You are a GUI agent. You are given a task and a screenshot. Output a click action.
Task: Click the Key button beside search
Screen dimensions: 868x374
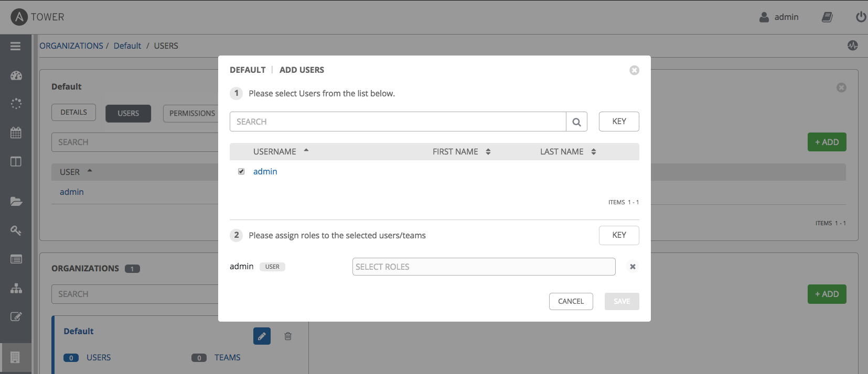click(x=619, y=122)
